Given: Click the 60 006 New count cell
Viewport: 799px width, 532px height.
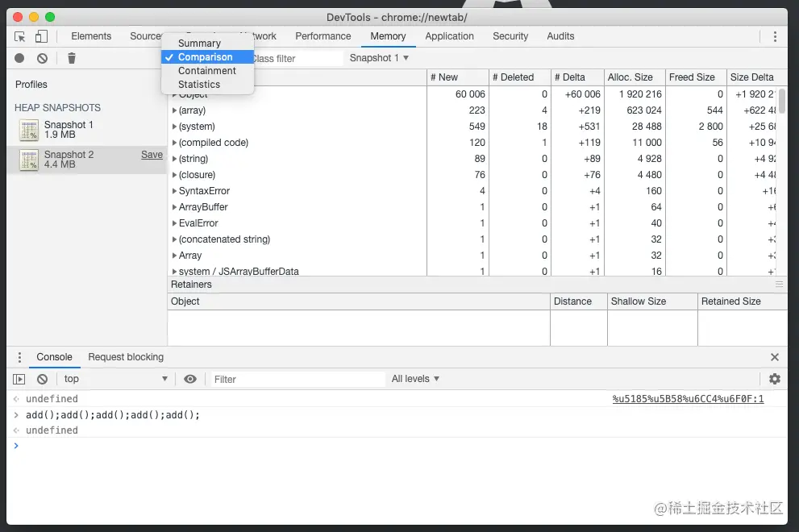Looking at the screenshot, I should pos(470,94).
